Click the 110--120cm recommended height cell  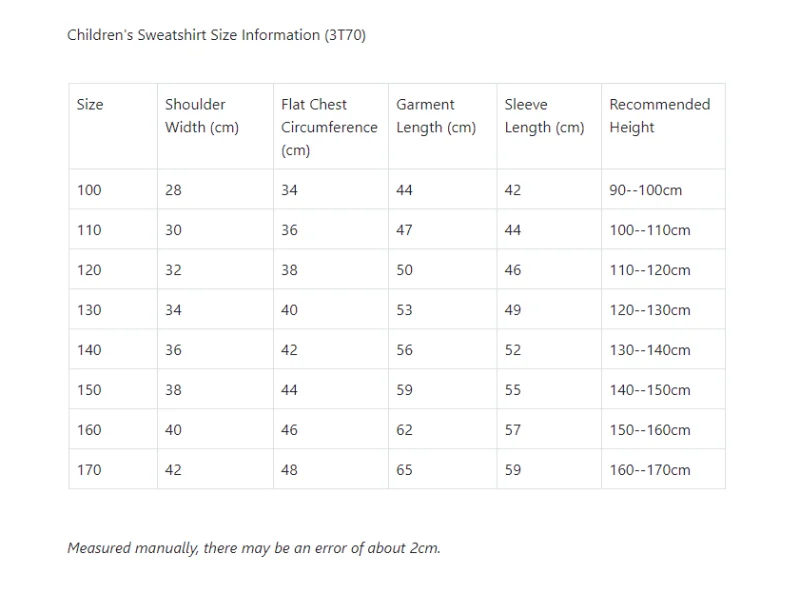pyautogui.click(x=650, y=270)
